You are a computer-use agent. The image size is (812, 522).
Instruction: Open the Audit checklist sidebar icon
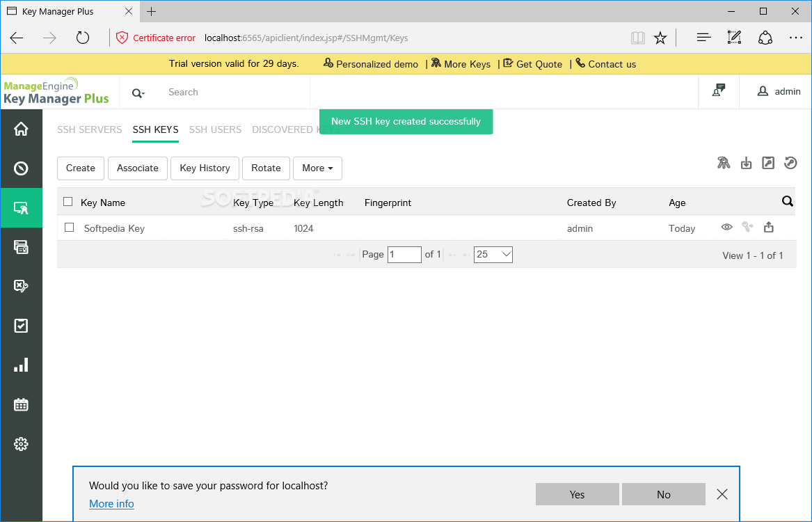21,326
